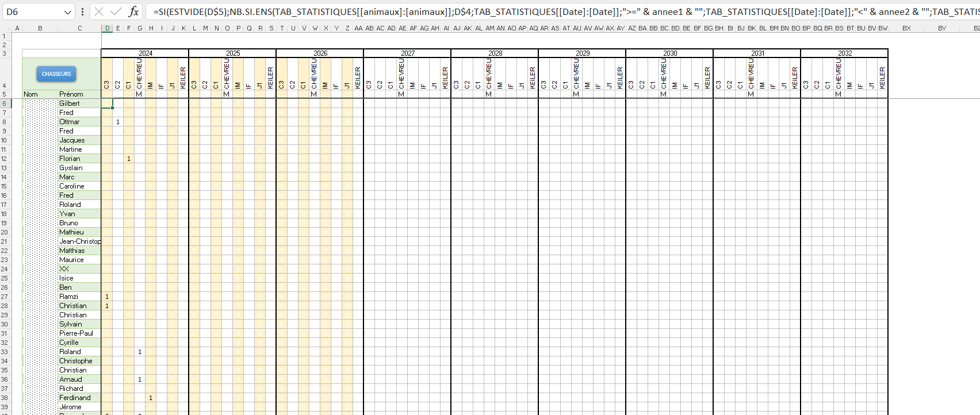Confirm the formula with the checkmark icon
The width and height of the screenshot is (980, 415).
point(116,11)
